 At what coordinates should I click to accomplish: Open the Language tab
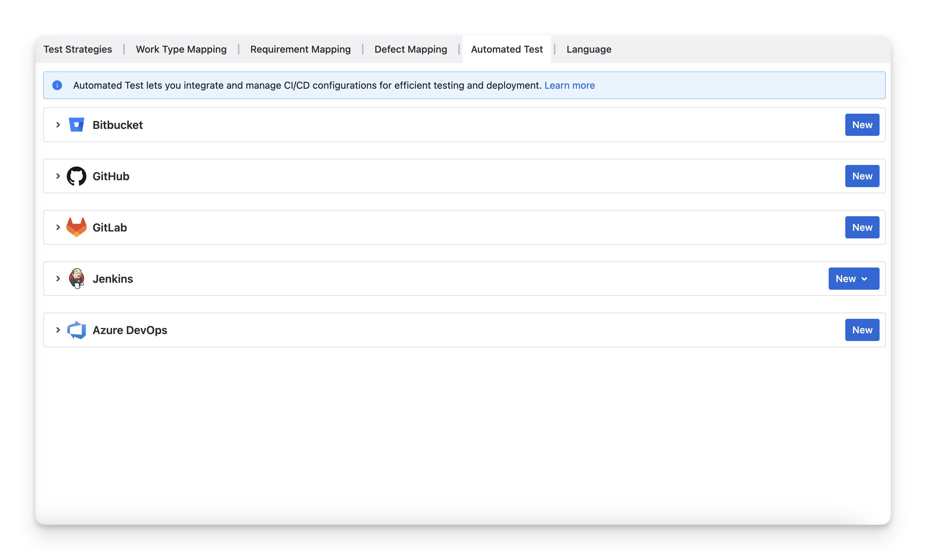(589, 49)
